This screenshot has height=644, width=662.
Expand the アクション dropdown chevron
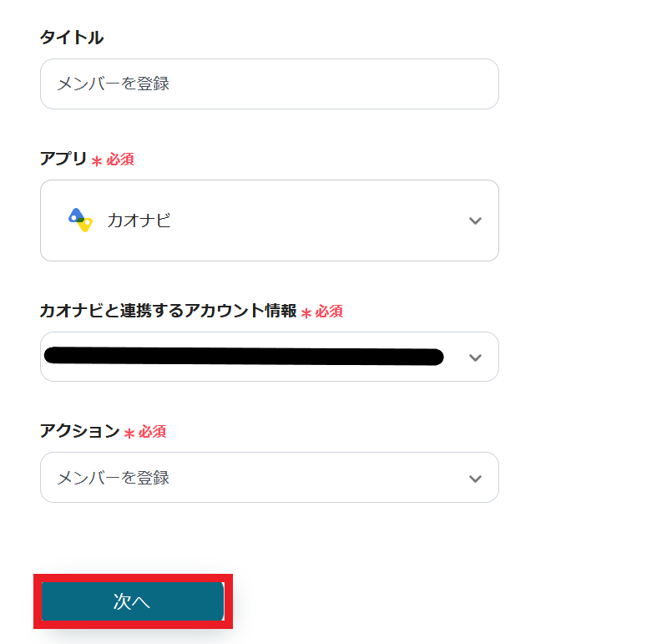(475, 479)
